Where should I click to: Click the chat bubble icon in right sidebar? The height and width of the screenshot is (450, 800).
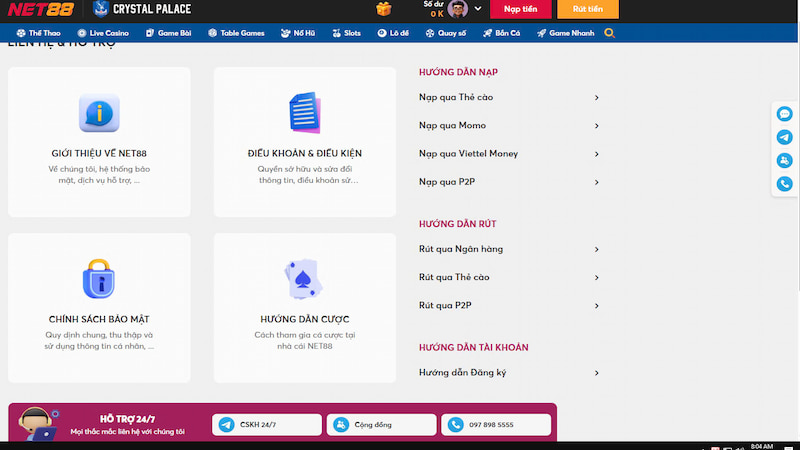785,115
